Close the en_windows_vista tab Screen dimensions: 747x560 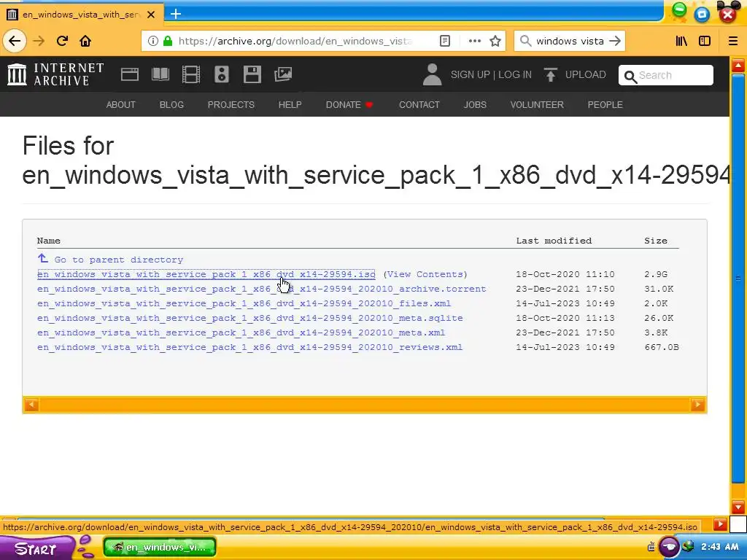coord(151,15)
